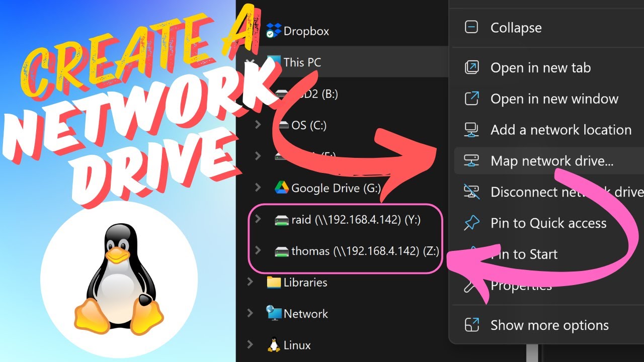The height and width of the screenshot is (362, 644).
Task: Click the Add network location icon
Action: pyautogui.click(x=471, y=130)
